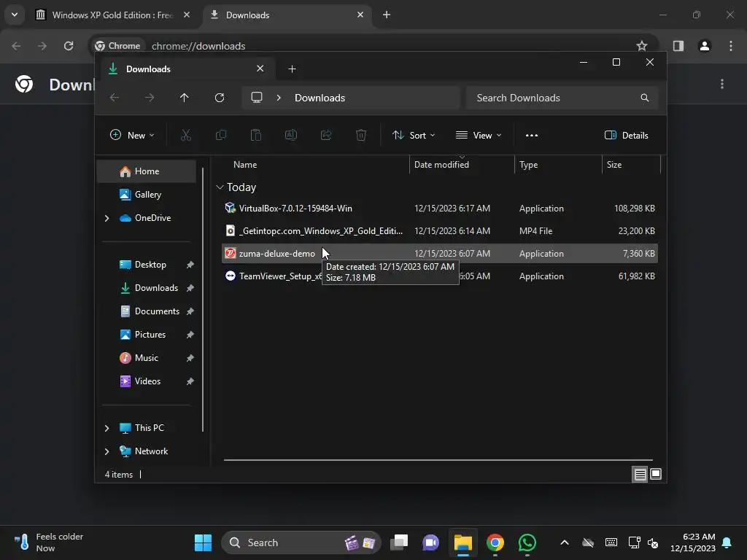Refresh the Downloads folder in Explorer
747x560 pixels.
(x=220, y=98)
